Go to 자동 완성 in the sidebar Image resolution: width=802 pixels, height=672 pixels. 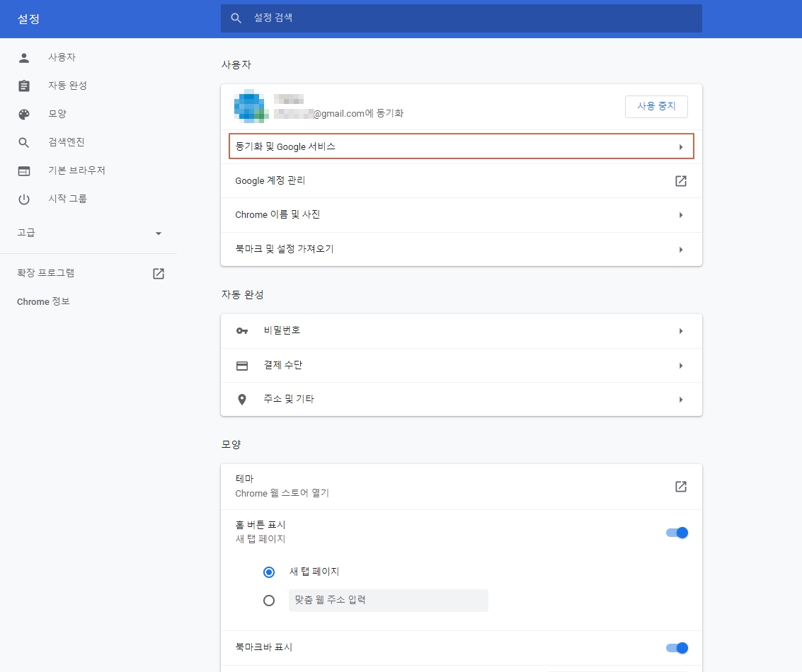click(67, 86)
